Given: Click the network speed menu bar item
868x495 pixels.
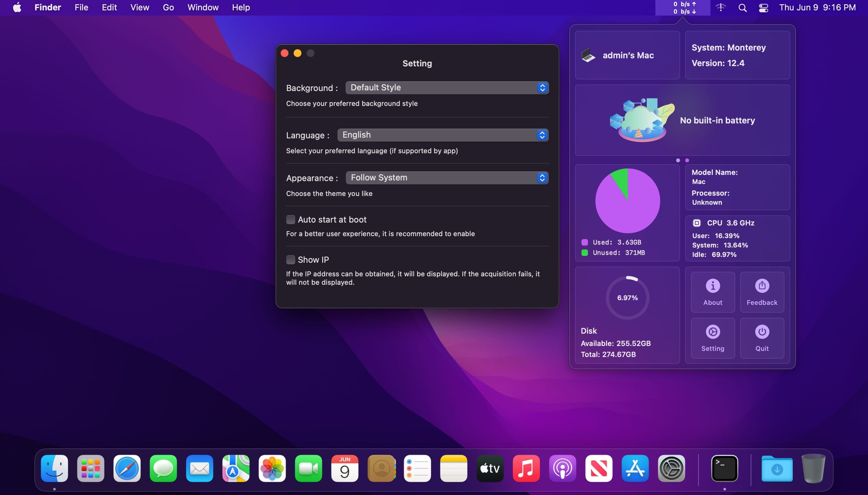Looking at the screenshot, I should pyautogui.click(x=683, y=7).
